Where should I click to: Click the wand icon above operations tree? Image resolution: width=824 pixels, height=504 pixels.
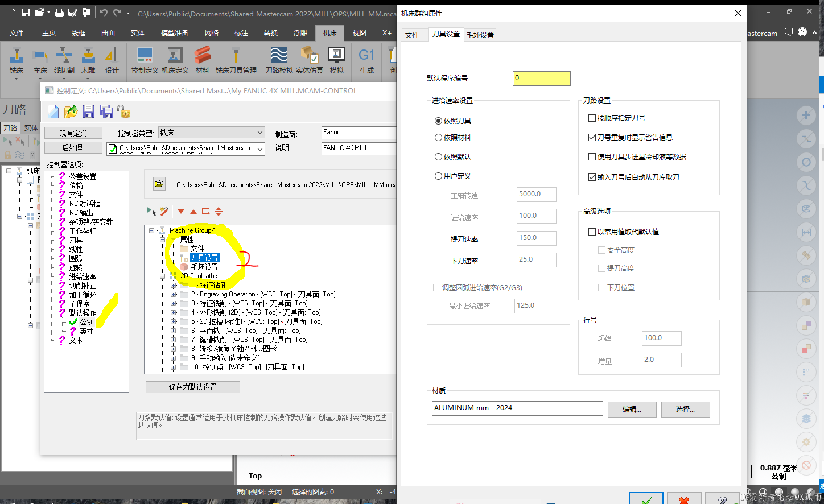164,211
